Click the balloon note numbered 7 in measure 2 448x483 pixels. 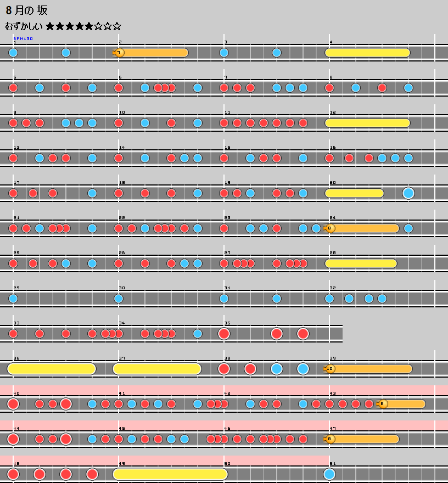click(x=119, y=53)
